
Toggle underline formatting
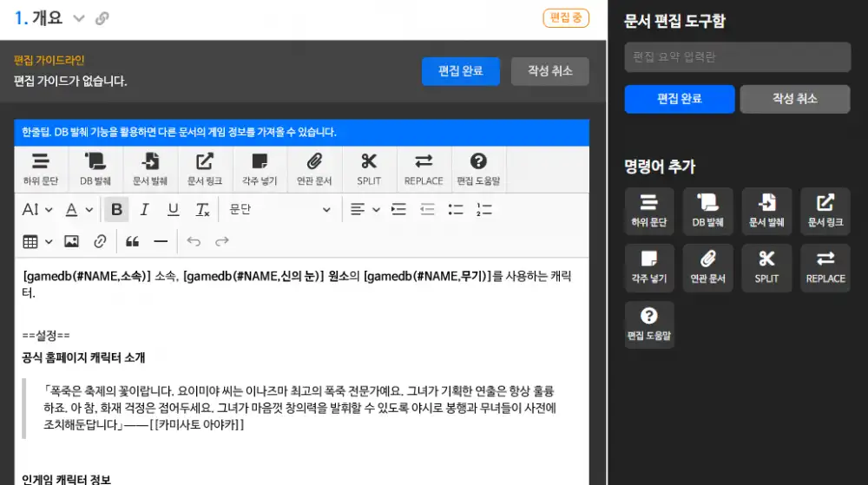coord(173,209)
